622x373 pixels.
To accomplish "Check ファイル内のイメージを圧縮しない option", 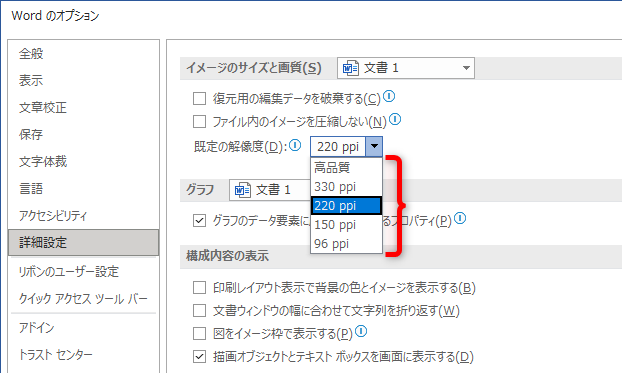I will pyautogui.click(x=199, y=121).
